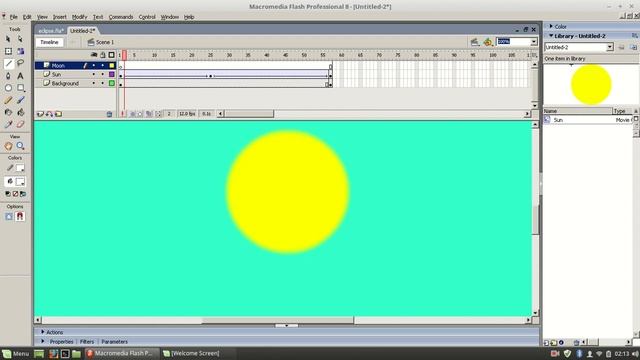Screen dimensions: 640x360
Task: Toggle show all layers as outlines icon
Action: tap(111, 55)
